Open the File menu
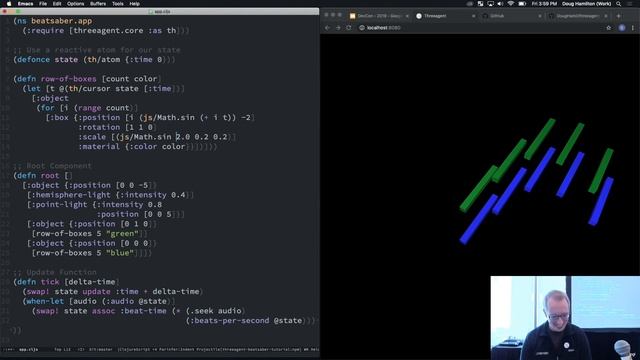This screenshot has width=640, height=360. 43,4
